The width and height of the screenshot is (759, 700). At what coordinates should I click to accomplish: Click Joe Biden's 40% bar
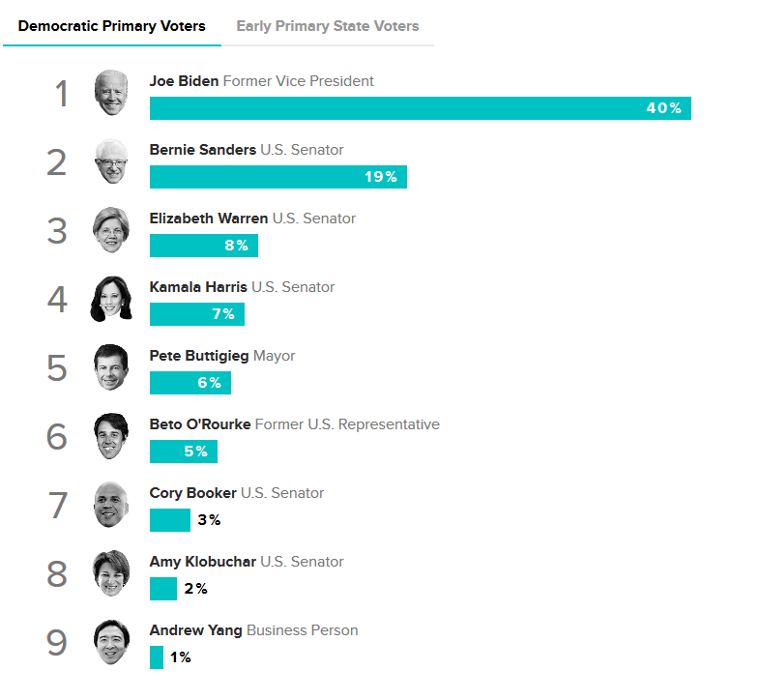421,108
